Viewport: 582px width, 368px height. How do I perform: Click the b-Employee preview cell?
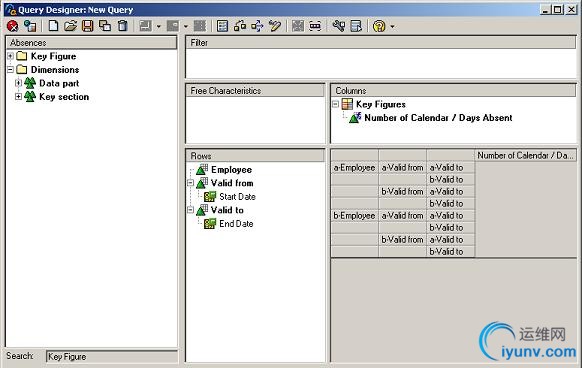pyautogui.click(x=354, y=216)
